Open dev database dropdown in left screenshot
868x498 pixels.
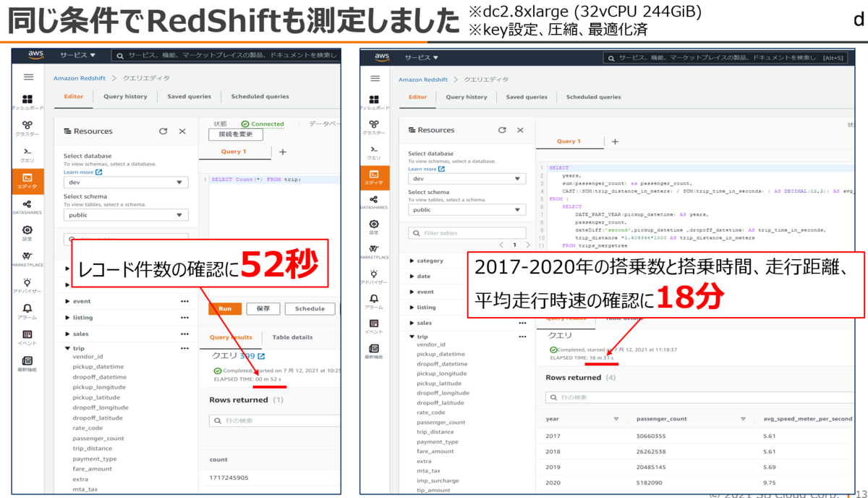pos(126,184)
